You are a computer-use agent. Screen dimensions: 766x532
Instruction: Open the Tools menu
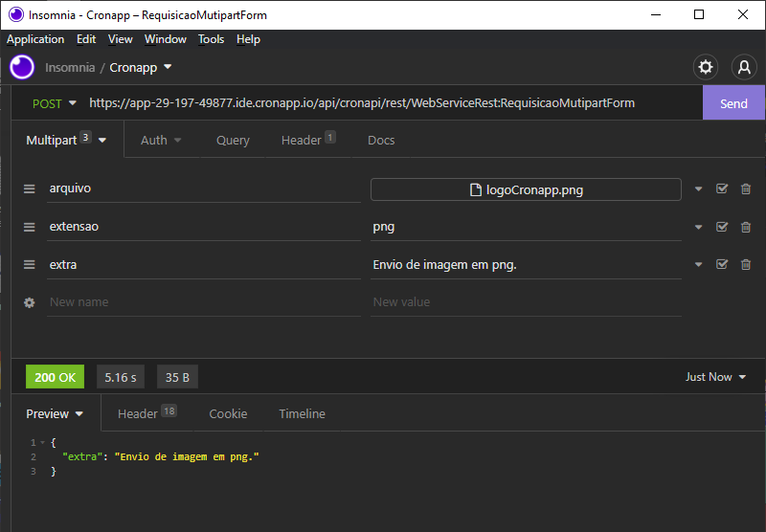click(x=211, y=39)
